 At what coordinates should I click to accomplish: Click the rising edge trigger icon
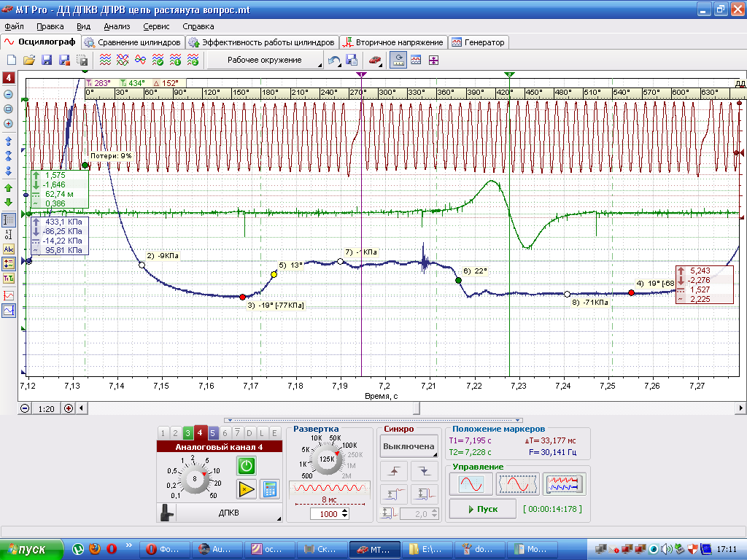(x=393, y=472)
